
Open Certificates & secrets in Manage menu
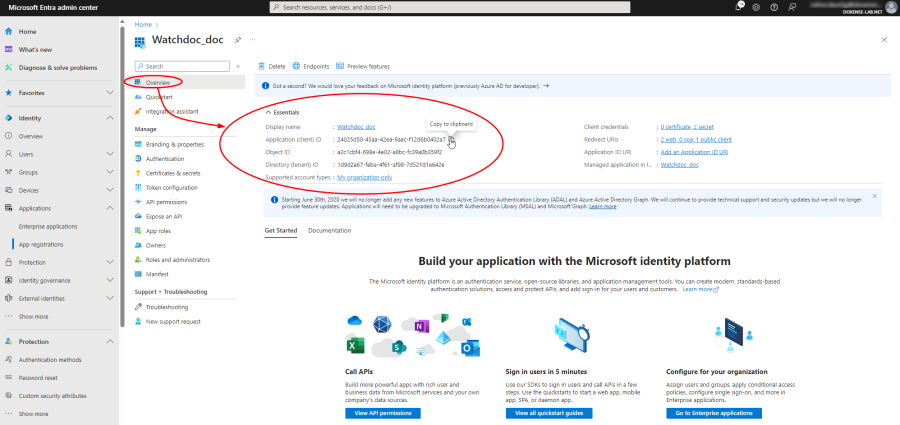point(172,173)
